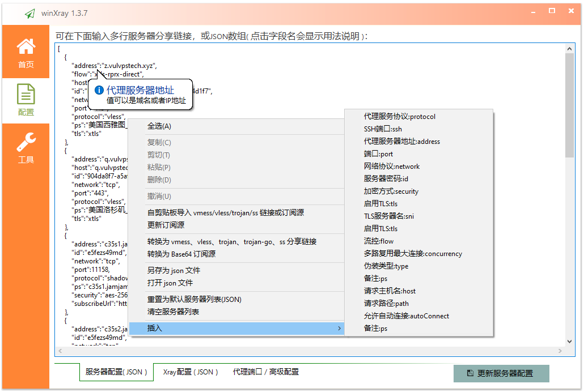Viewport: 584px width, 392px height.
Task: Insert 允许自动连接:autoConnect field
Action: coord(418,316)
